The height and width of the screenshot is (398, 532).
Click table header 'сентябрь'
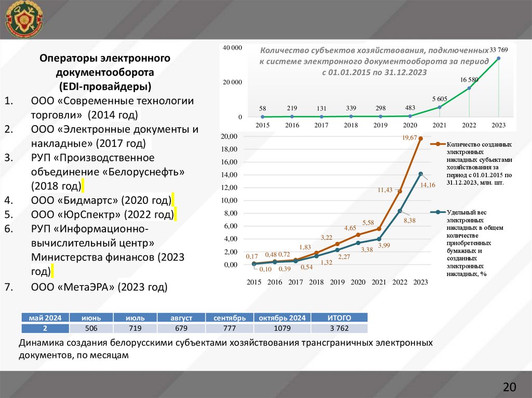click(230, 318)
